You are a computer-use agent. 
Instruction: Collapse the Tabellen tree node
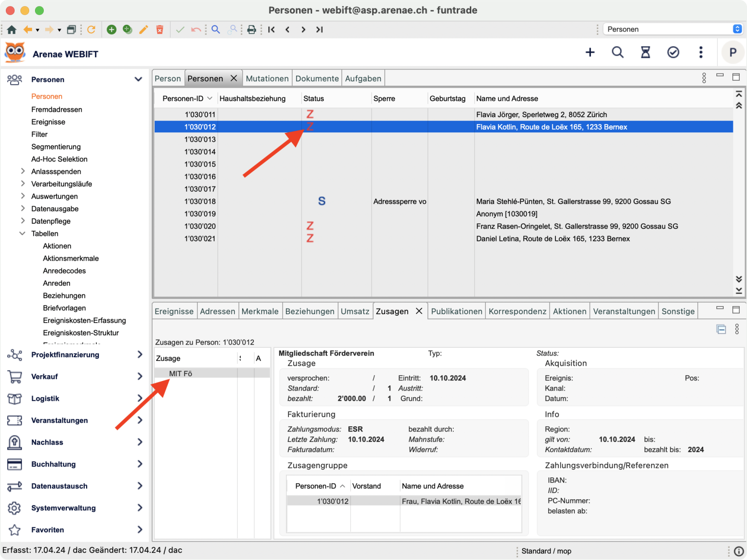point(22,234)
